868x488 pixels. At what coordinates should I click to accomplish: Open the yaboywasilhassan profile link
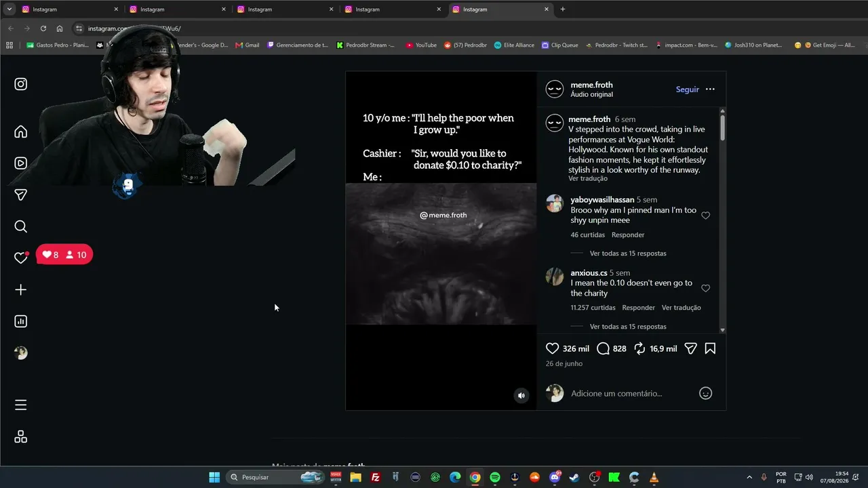click(602, 200)
